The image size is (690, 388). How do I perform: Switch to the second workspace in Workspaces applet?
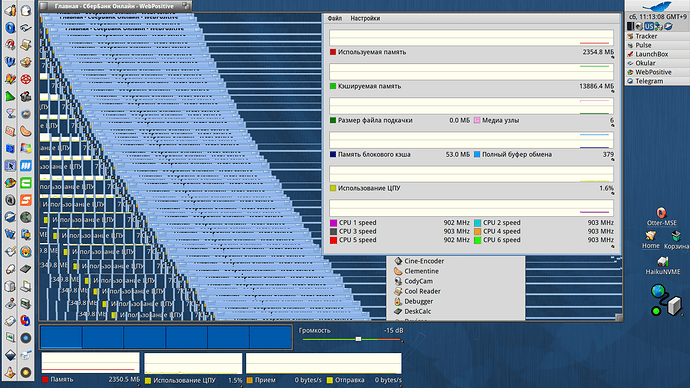[x=103, y=337]
